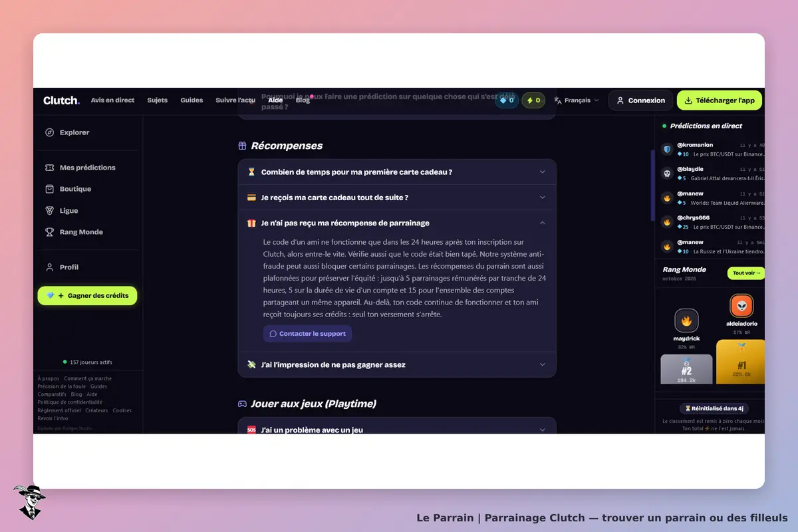Image resolution: width=798 pixels, height=532 pixels.
Task: Click the translate icon beside Français
Action: pos(558,100)
